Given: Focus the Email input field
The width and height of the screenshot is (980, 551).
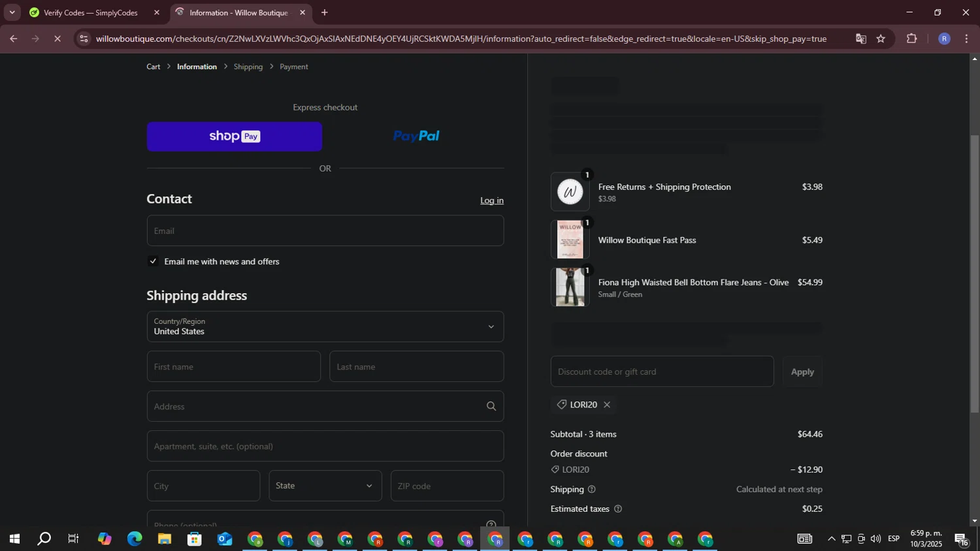Looking at the screenshot, I should click(325, 230).
